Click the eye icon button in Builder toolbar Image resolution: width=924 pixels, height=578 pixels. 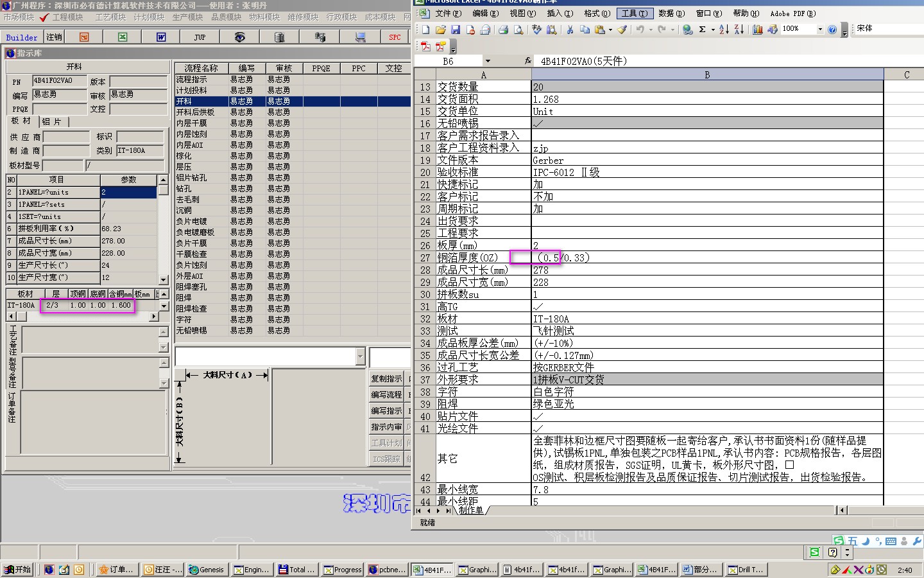point(239,37)
